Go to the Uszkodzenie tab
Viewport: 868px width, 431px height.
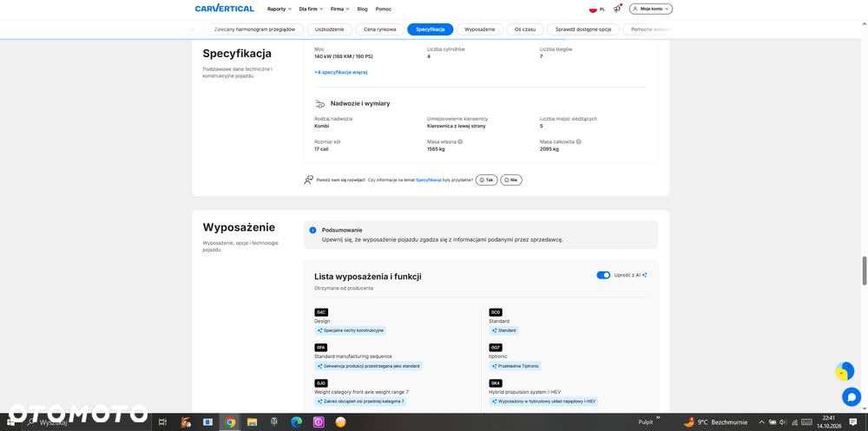coord(329,29)
